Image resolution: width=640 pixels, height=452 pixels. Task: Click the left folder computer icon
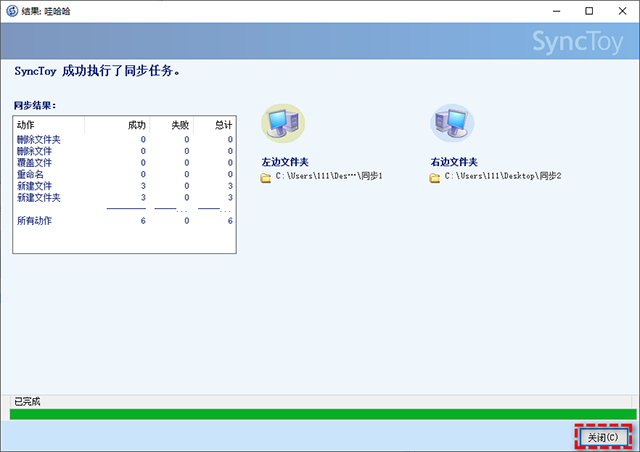coord(283,123)
